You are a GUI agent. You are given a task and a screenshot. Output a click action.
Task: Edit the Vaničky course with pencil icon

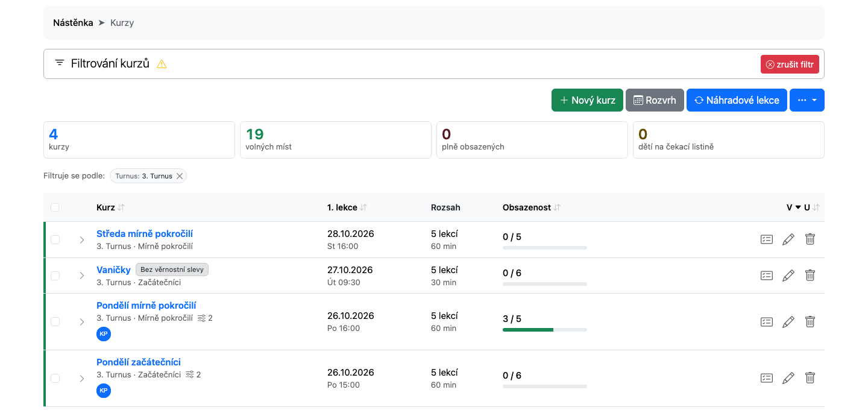point(788,276)
